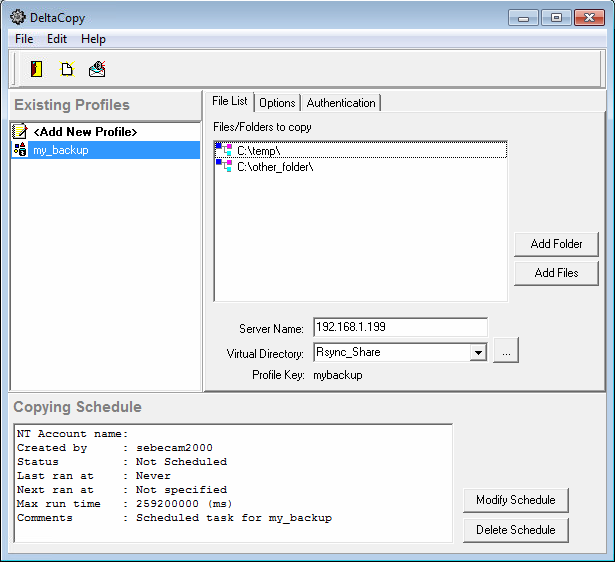Click into the Server Name field
The width and height of the screenshot is (615, 562).
(400, 327)
